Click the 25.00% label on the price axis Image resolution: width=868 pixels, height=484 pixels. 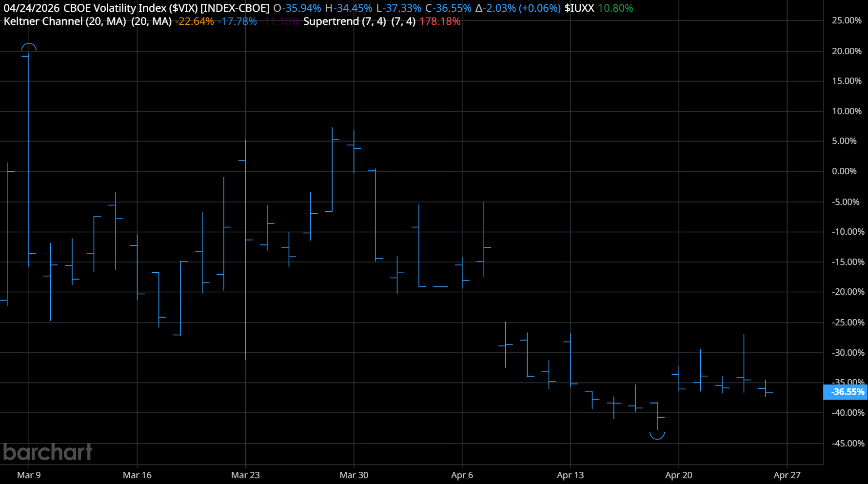847,20
